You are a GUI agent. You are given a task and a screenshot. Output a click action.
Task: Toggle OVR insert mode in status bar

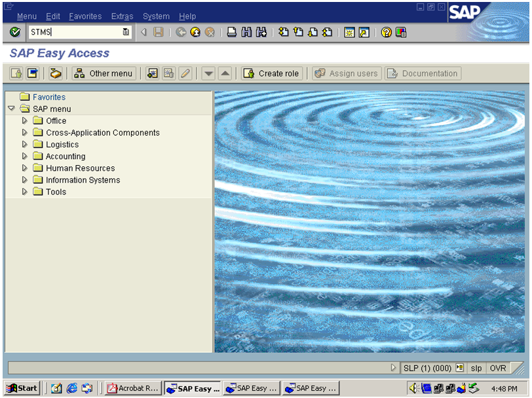[498, 368]
